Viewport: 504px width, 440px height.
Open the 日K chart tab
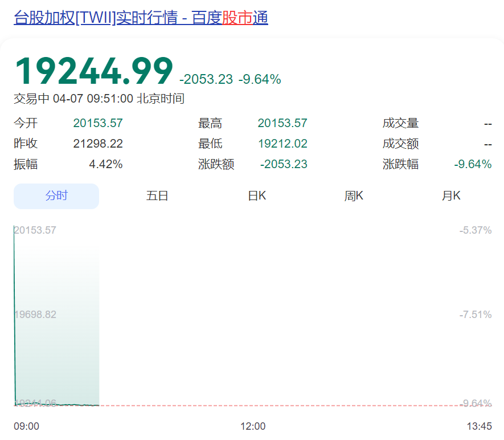point(257,196)
